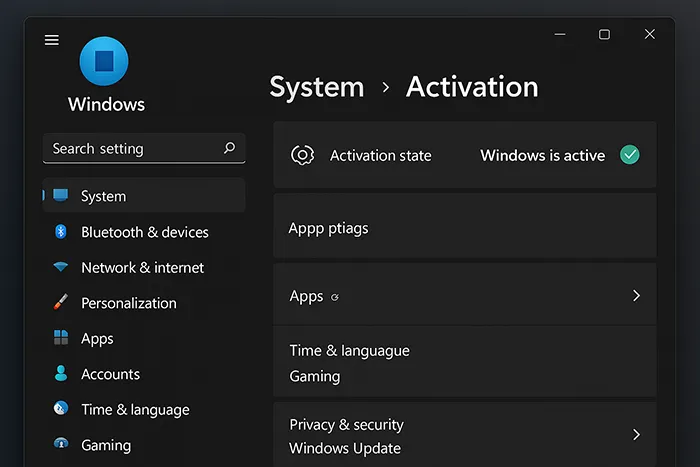Select System in the sidebar

[x=144, y=196]
